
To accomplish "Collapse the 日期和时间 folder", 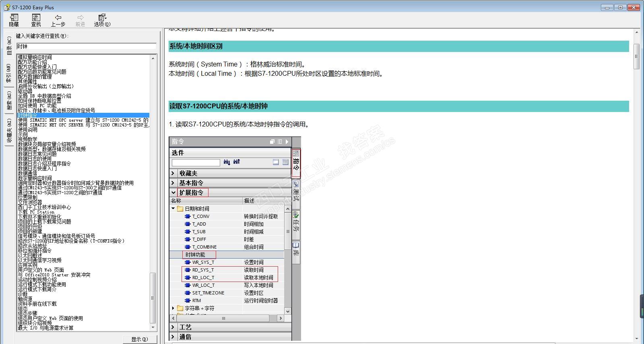I will click(x=173, y=209).
